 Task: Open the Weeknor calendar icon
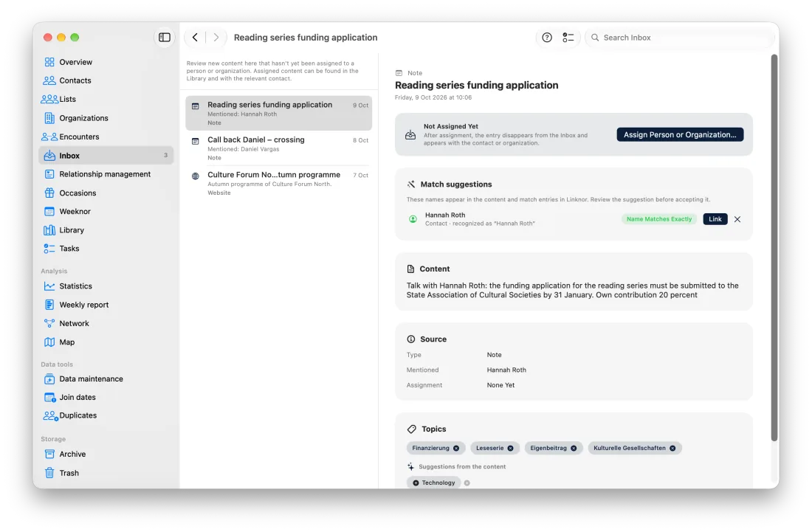coord(49,212)
